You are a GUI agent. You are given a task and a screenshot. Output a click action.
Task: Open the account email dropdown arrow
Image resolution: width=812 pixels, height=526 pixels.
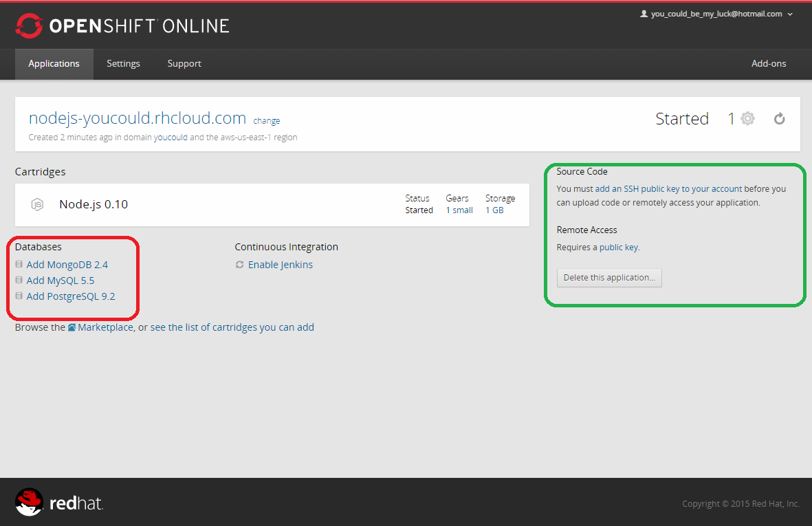(x=790, y=14)
